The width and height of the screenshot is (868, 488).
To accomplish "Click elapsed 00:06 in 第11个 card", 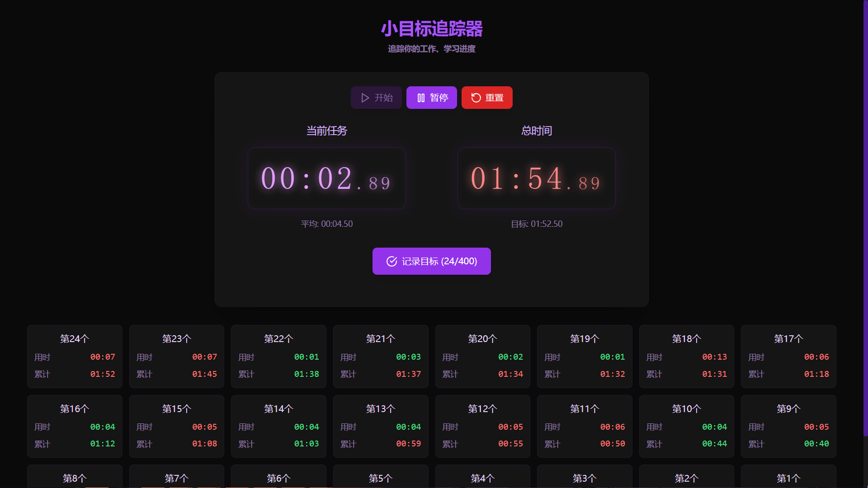I will coord(613,427).
